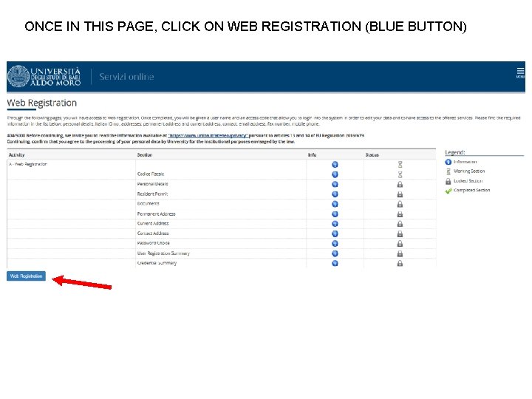Image resolution: width=532 pixels, height=399 pixels.
Task: Click info icon for Permanent Address
Action: [335, 214]
